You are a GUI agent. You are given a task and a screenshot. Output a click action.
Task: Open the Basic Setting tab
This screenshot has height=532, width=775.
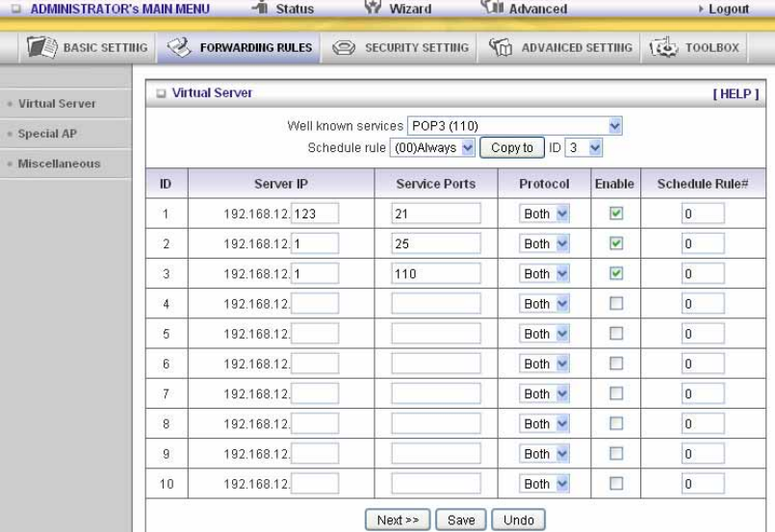87,48
